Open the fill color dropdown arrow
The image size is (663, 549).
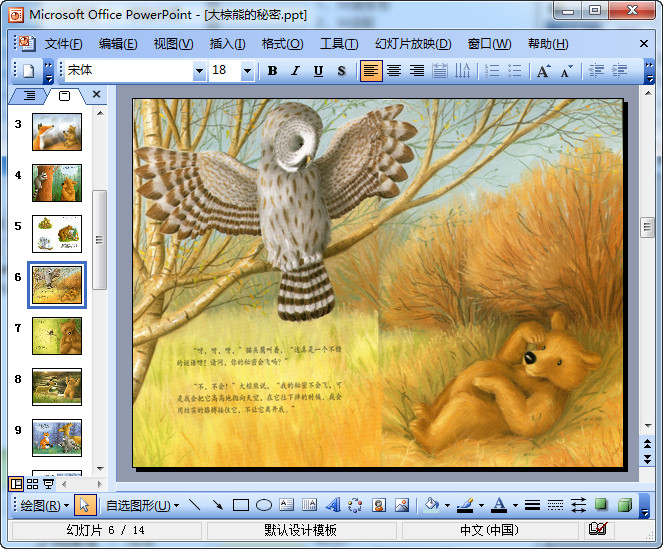pos(447,505)
